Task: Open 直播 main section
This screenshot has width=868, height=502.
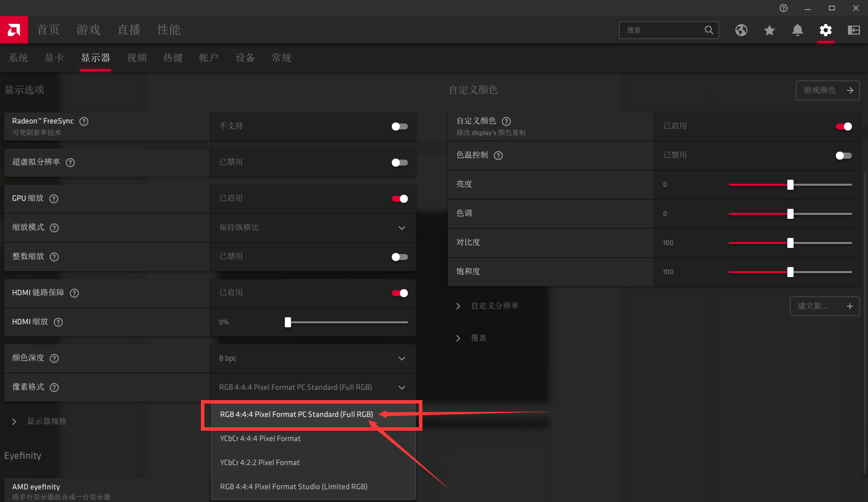Action: click(x=129, y=30)
